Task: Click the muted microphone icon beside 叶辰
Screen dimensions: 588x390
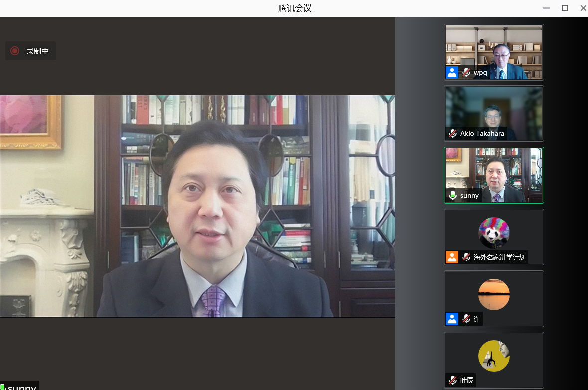Action: pos(452,380)
